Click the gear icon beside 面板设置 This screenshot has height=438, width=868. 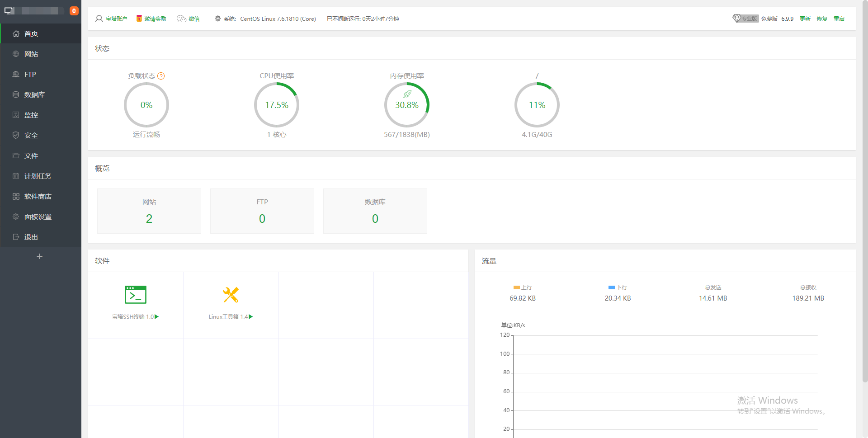16,217
